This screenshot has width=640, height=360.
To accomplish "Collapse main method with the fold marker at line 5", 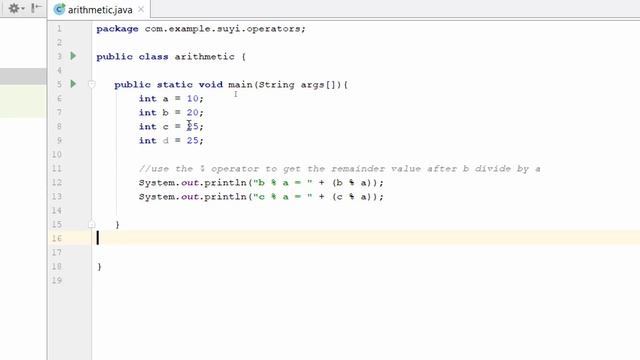I will (x=92, y=84).
